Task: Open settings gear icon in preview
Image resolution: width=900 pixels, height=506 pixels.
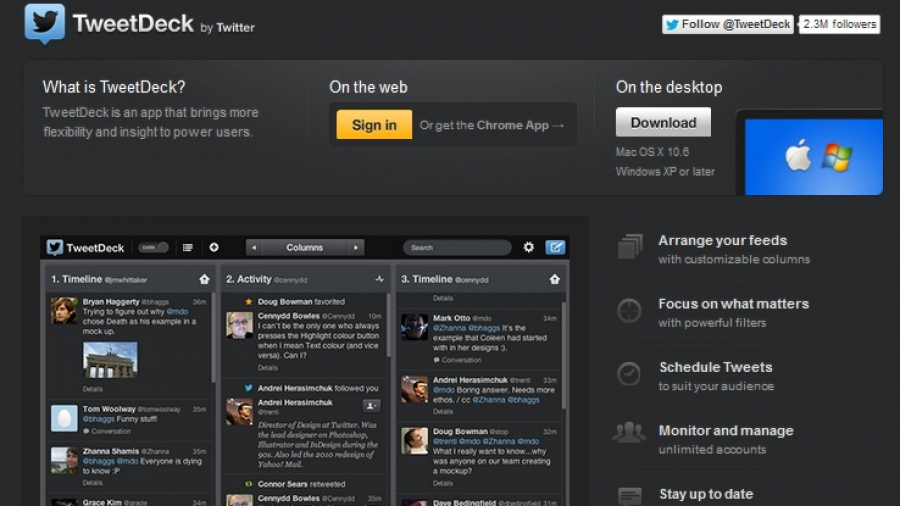Action: (x=529, y=247)
